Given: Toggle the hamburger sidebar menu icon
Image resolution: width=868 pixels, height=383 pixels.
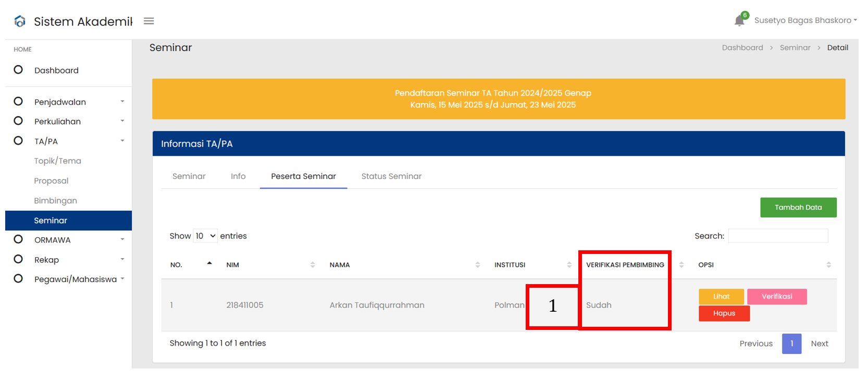Looking at the screenshot, I should click(x=149, y=21).
